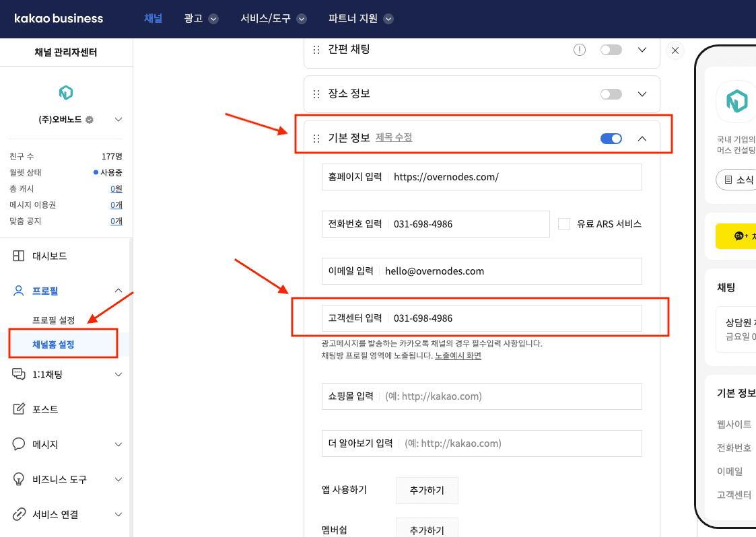This screenshot has width=756, height=537.
Task: Click the channel logo in phone preview
Action: 736,101
